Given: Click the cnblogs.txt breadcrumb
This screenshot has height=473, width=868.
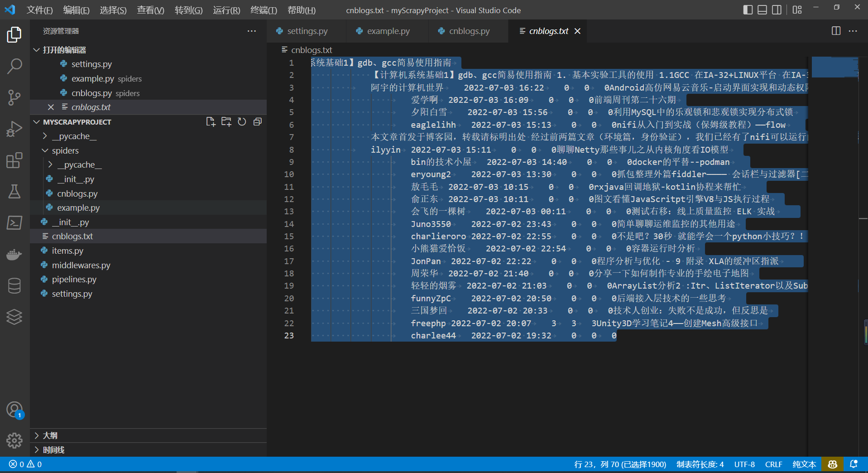Looking at the screenshot, I should pyautogui.click(x=312, y=50).
